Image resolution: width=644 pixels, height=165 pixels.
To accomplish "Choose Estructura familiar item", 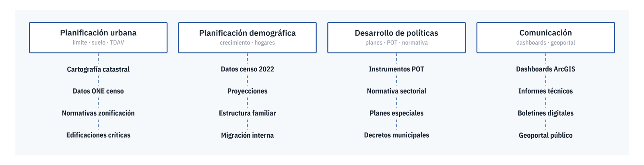I will (247, 113).
